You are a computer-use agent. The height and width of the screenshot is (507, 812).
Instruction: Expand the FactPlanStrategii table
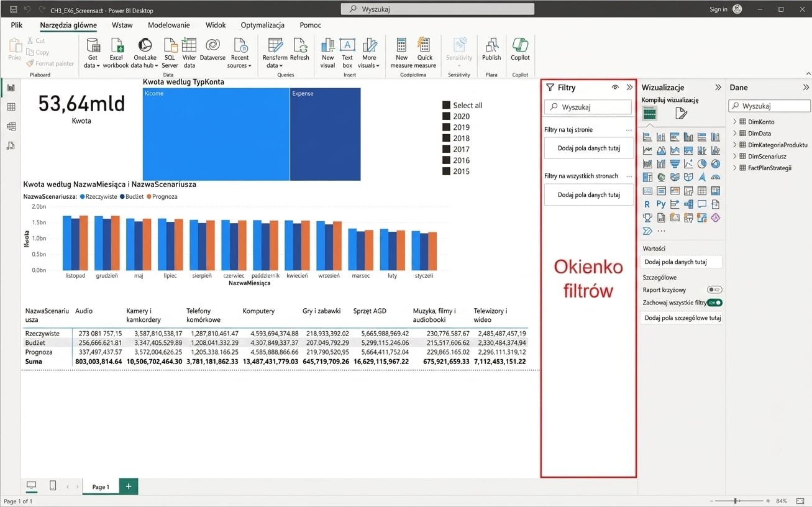pyautogui.click(x=735, y=168)
